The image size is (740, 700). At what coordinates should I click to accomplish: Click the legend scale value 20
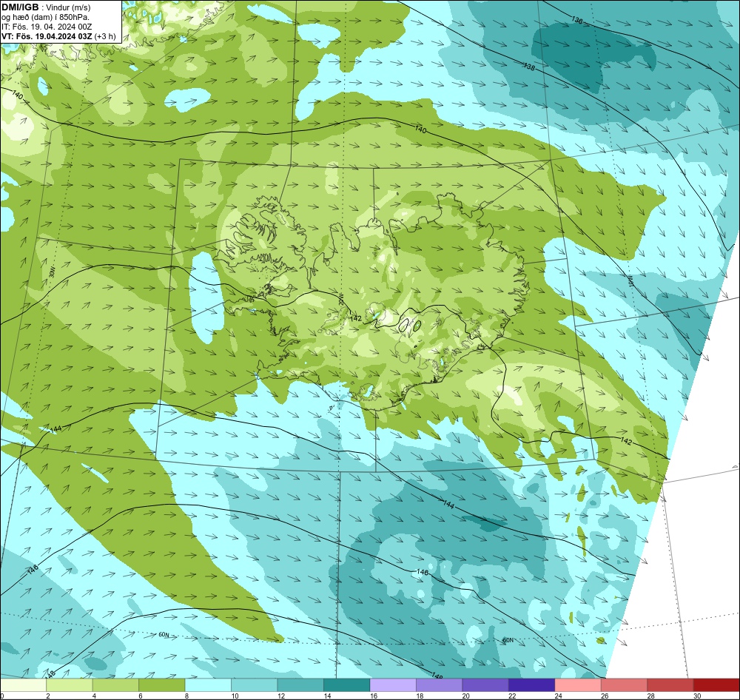click(x=465, y=696)
